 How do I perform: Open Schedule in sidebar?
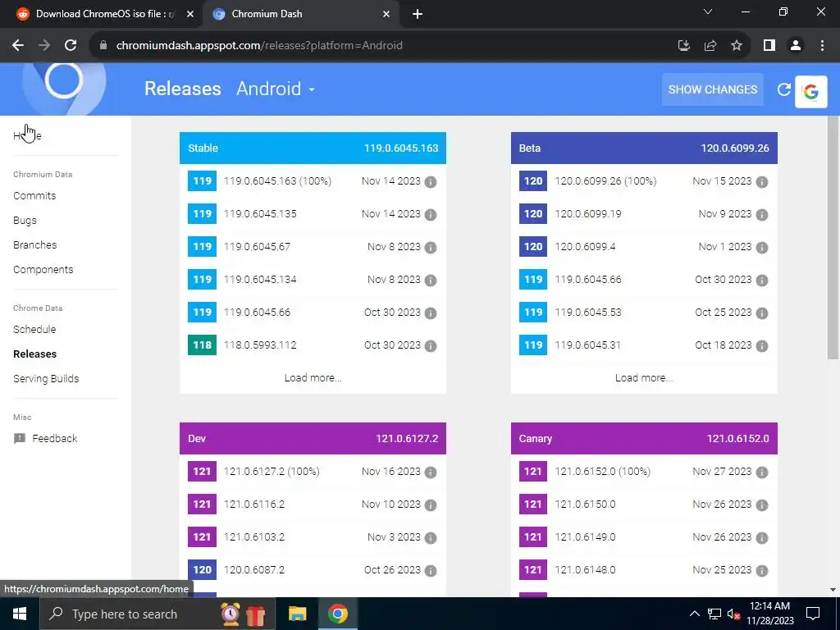coord(34,330)
